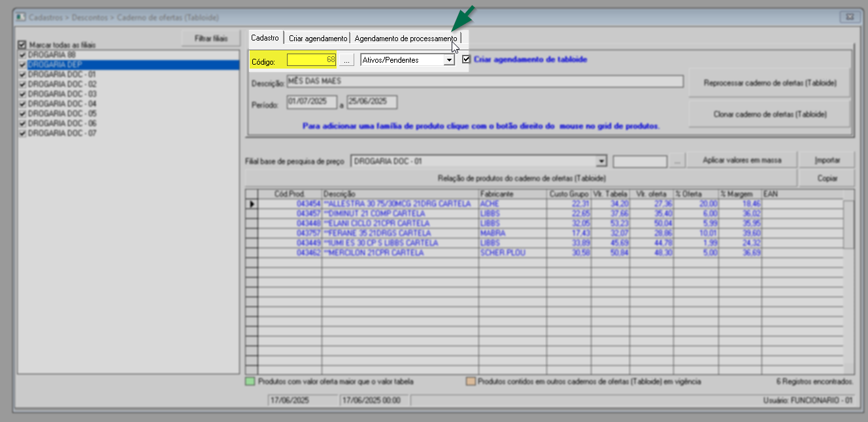The image size is (868, 422).
Task: Click the EAN column header
Action: click(803, 194)
